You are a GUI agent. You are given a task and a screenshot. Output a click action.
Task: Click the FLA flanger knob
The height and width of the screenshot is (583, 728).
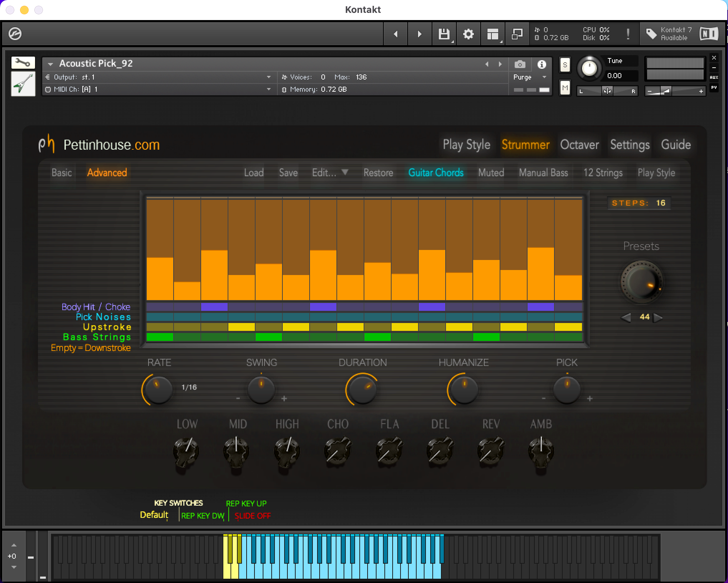pyautogui.click(x=389, y=451)
